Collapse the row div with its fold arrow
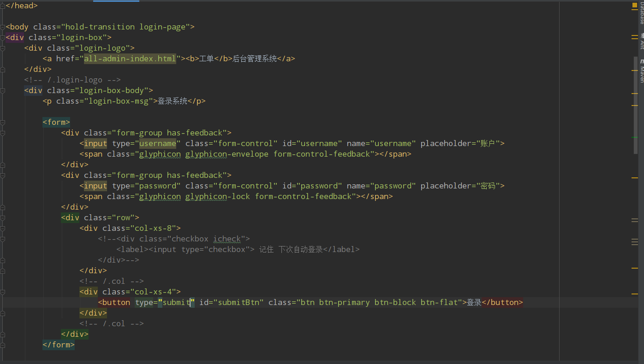 3,217
